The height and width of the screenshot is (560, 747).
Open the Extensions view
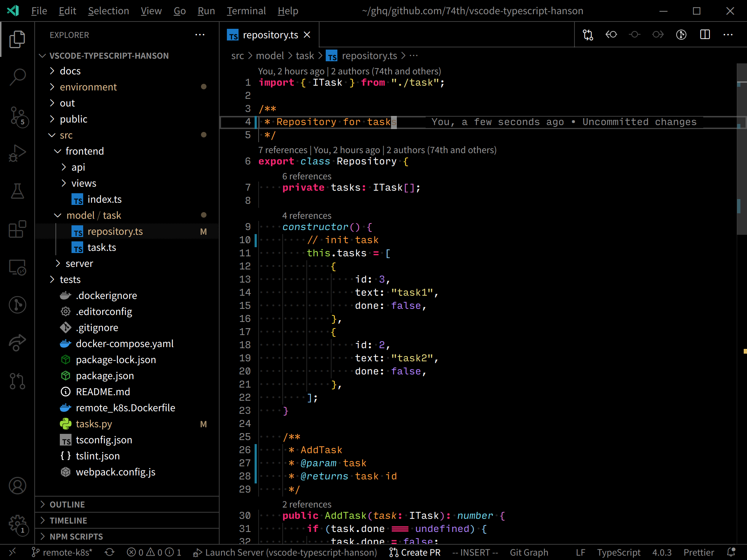pyautogui.click(x=17, y=229)
